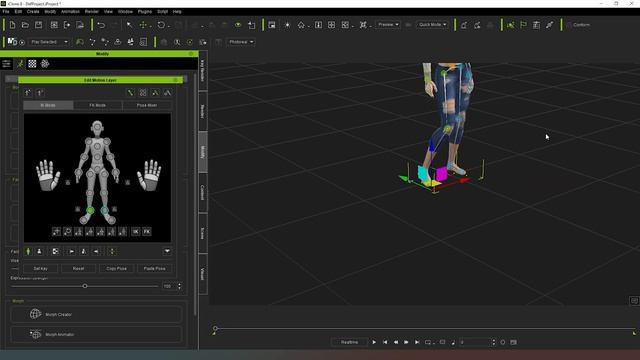Screen dimensions: 640x360
Task: Select the right hand in puppet panel
Action: coord(149,175)
